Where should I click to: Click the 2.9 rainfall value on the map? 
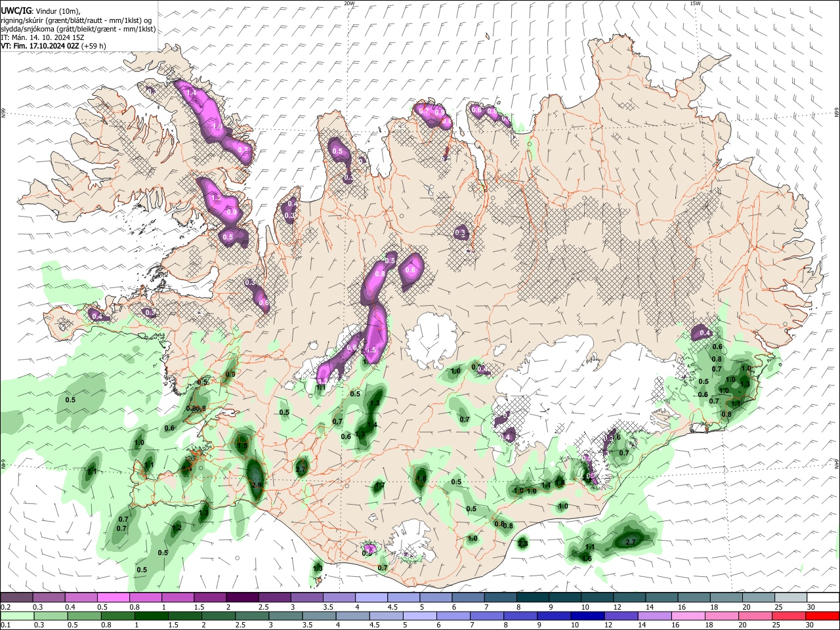tap(257, 485)
